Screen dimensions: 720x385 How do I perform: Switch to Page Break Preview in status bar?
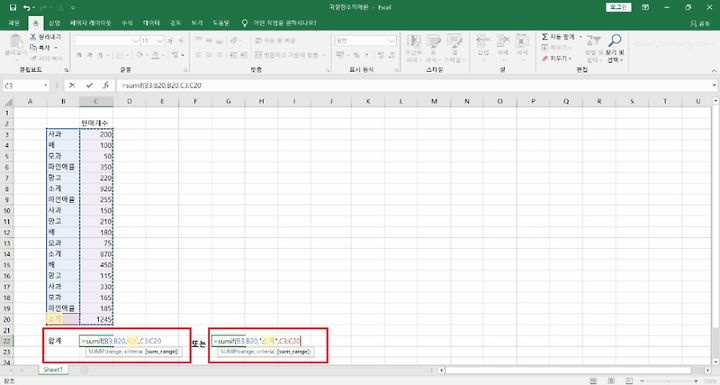tap(629, 381)
